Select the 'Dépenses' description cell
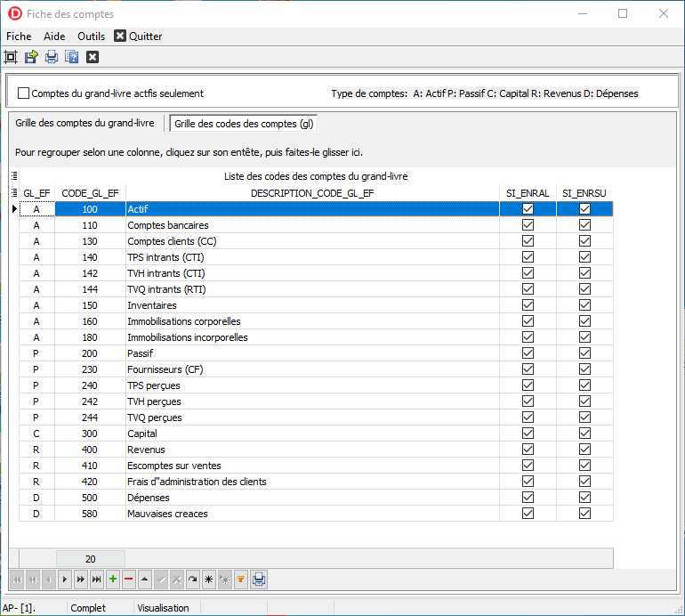Image resolution: width=685 pixels, height=616 pixels. pos(312,498)
